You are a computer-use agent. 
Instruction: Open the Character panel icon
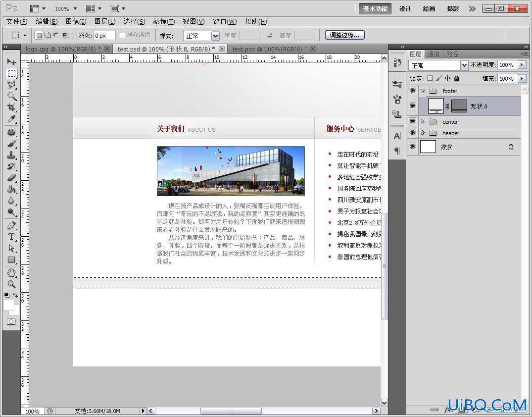coord(397,136)
